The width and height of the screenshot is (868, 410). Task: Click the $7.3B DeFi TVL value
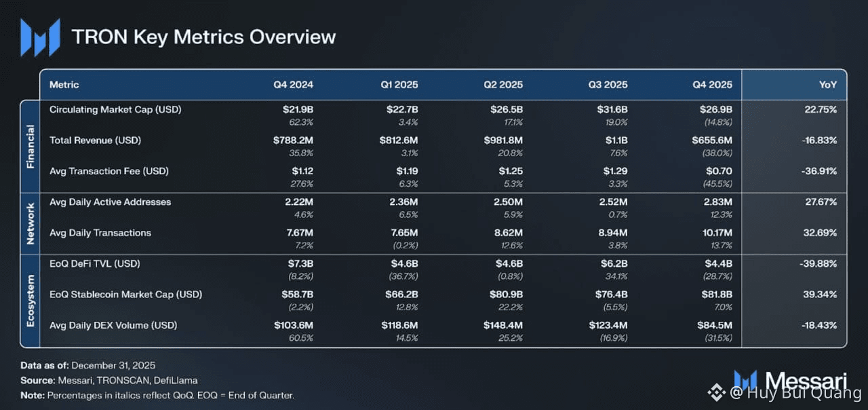(x=300, y=263)
